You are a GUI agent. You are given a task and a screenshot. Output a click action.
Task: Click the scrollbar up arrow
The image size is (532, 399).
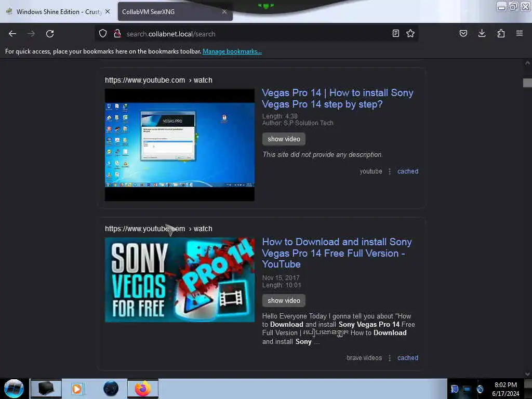click(x=527, y=63)
